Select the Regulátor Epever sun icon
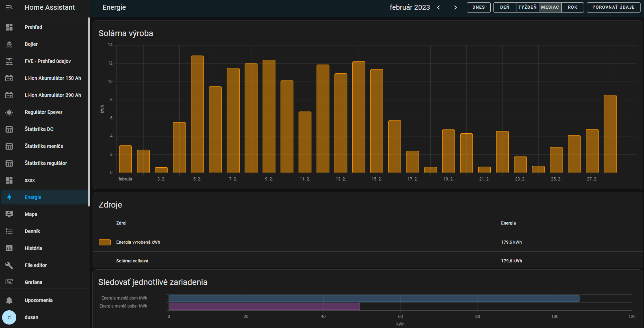This screenshot has width=644, height=328. click(9, 112)
